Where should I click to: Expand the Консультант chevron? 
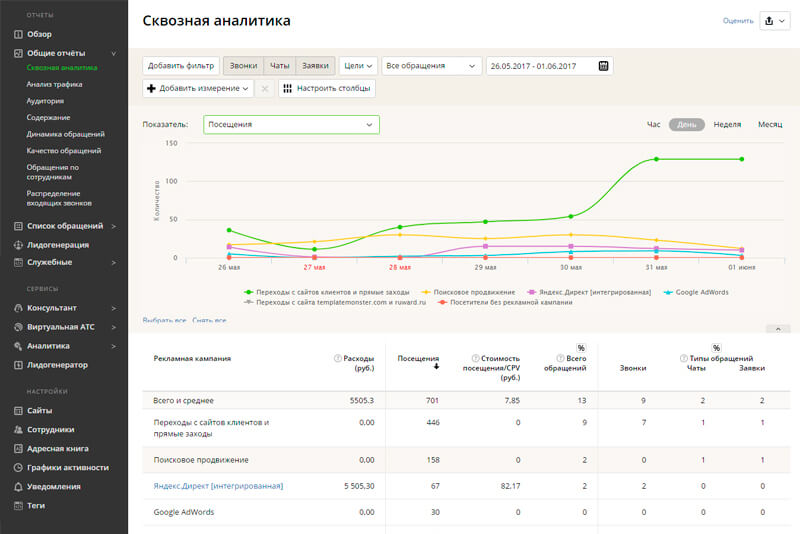[x=114, y=308]
